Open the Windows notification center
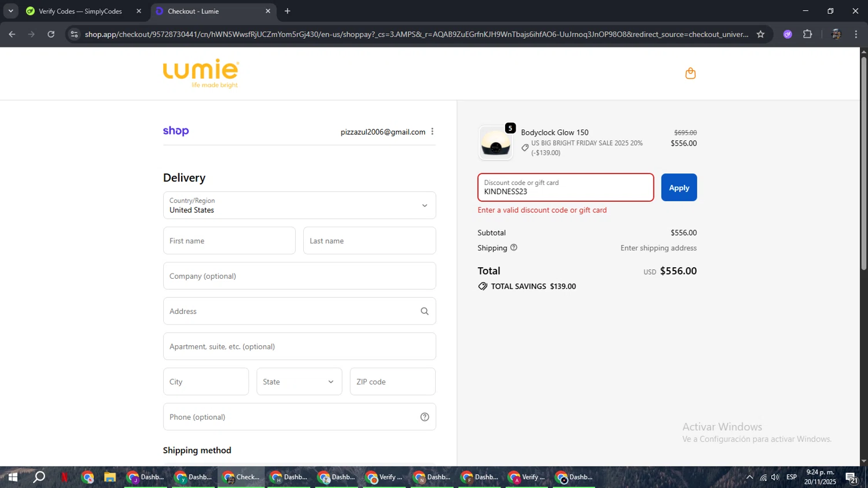Screen dimensions: 868x488 (x=851, y=478)
